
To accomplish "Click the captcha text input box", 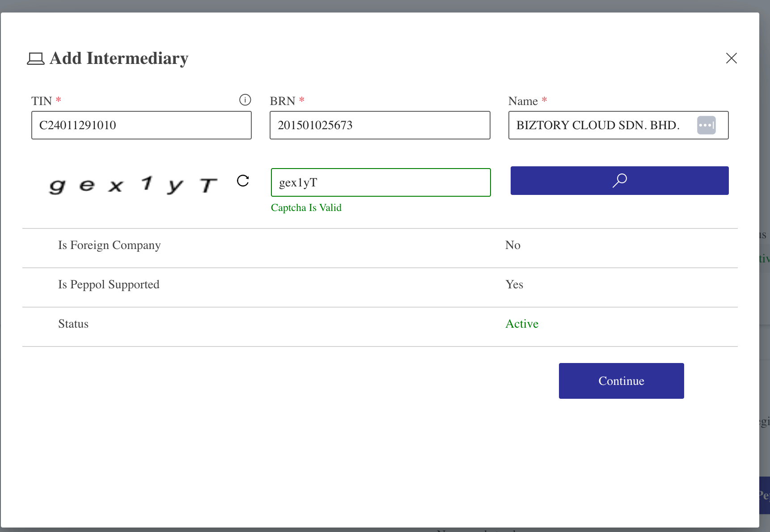I will (x=381, y=182).
